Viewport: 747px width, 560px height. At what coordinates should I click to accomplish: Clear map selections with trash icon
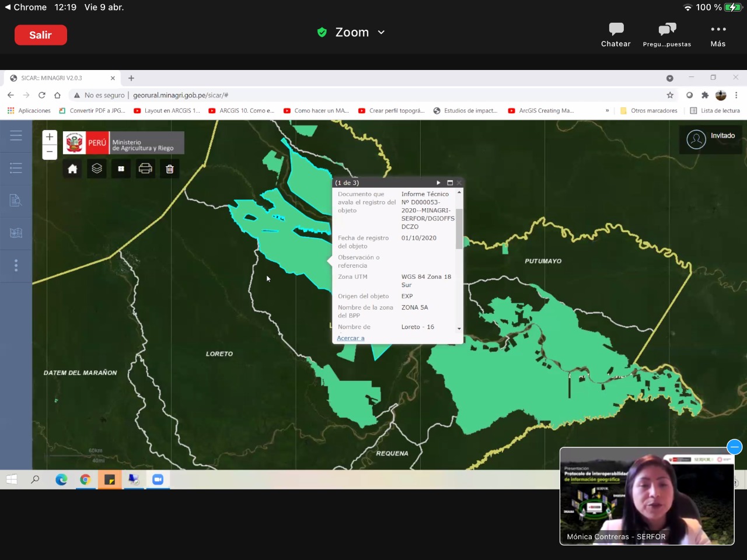pyautogui.click(x=170, y=169)
